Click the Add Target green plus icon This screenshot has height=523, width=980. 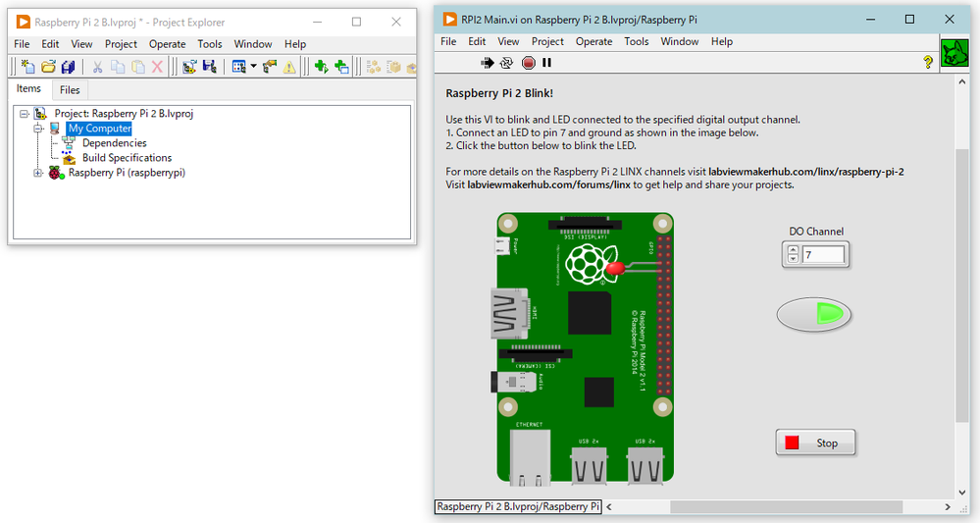click(321, 67)
